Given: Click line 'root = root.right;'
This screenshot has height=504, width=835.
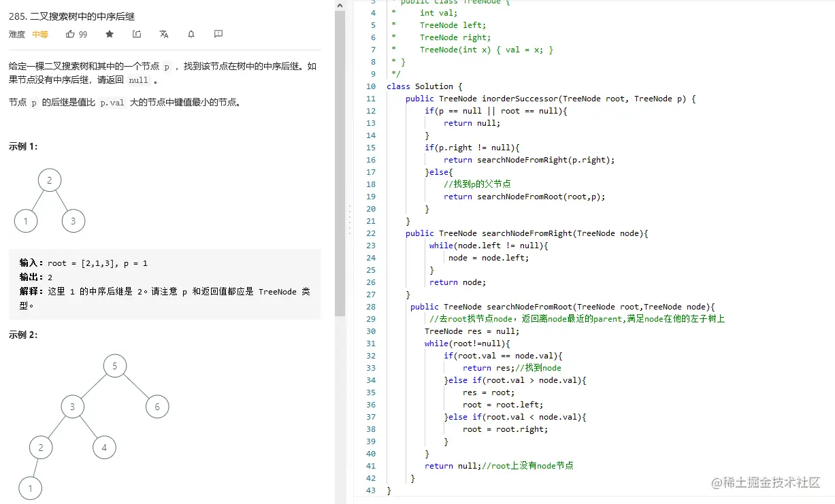Looking at the screenshot, I should [505, 429].
